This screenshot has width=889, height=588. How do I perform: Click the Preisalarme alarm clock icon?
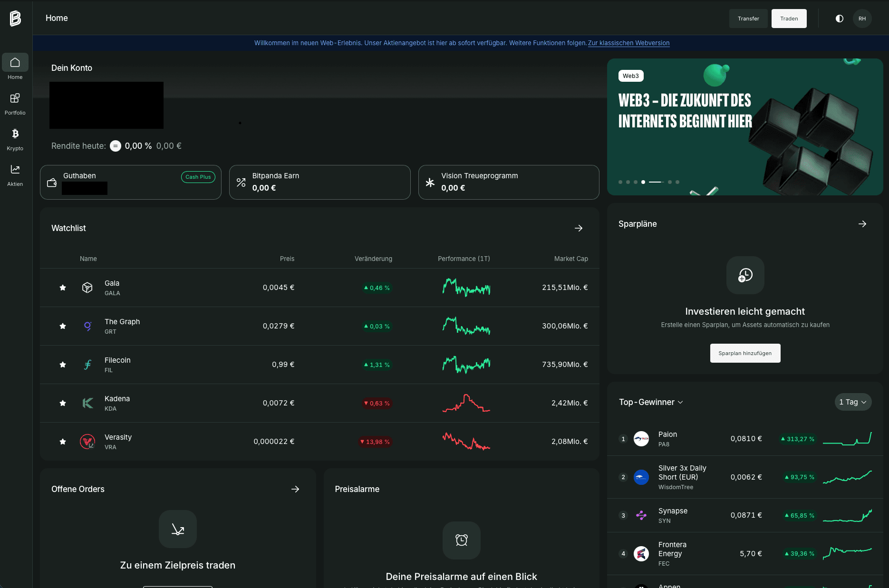(462, 540)
